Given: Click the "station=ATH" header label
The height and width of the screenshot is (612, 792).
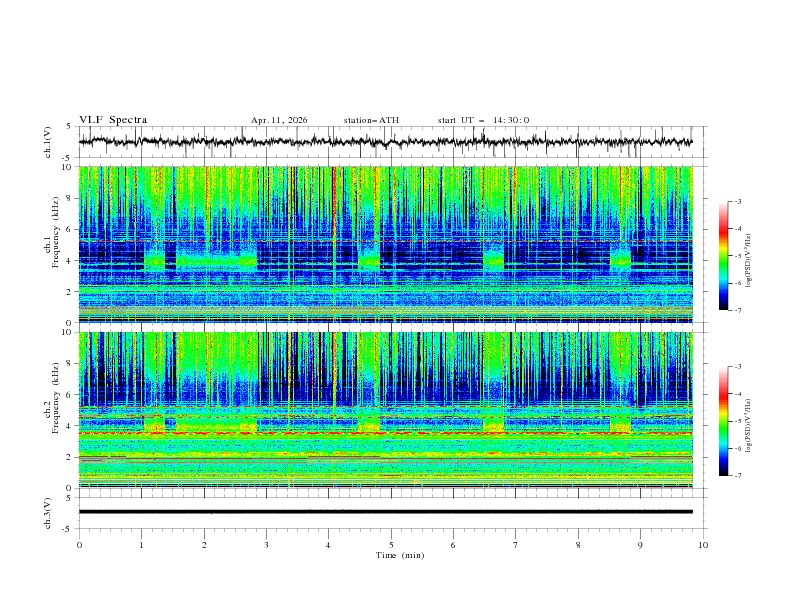Looking at the screenshot, I should [x=371, y=120].
